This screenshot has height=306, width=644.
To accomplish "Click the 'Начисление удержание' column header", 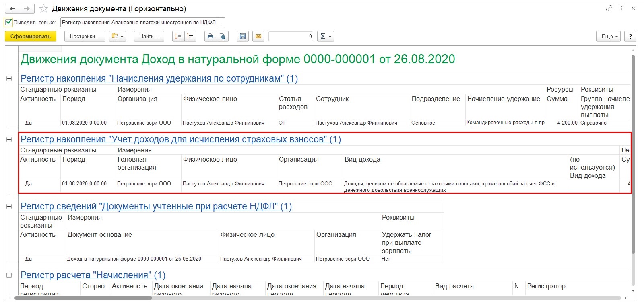I will click(505, 107).
